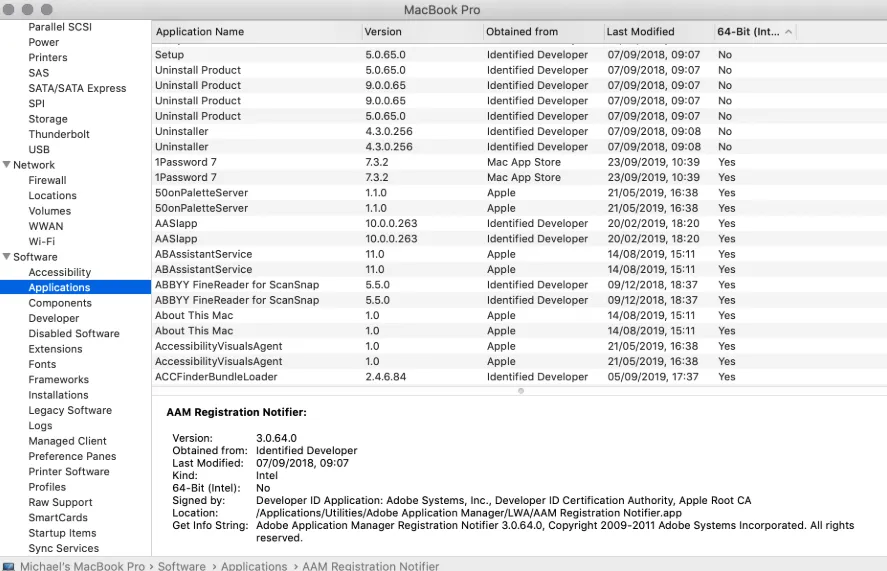887x571 pixels.
Task: Open WWAN under Network
Action: coord(46,226)
